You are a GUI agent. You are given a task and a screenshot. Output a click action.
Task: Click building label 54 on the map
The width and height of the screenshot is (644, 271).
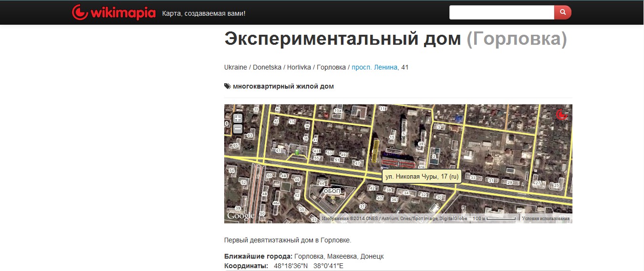pyautogui.click(x=232, y=171)
